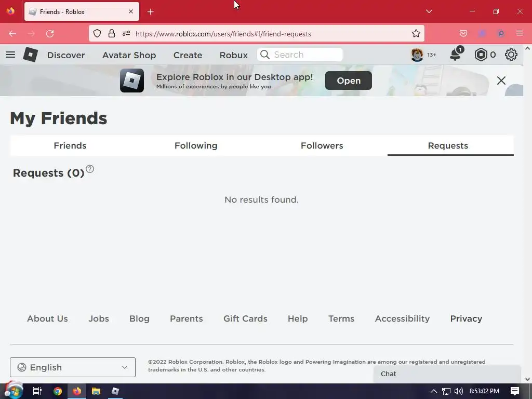Close the Desktop app banner
The image size is (532, 399).
point(501,81)
